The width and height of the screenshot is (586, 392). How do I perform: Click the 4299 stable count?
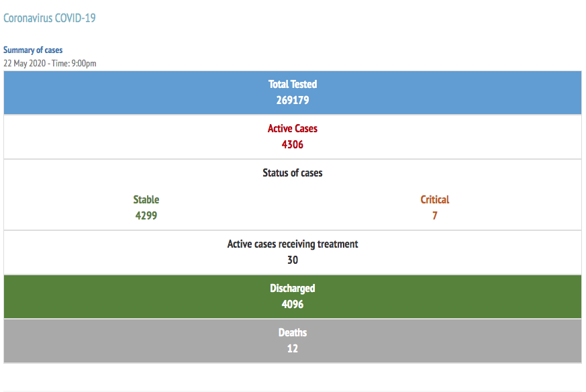click(146, 215)
